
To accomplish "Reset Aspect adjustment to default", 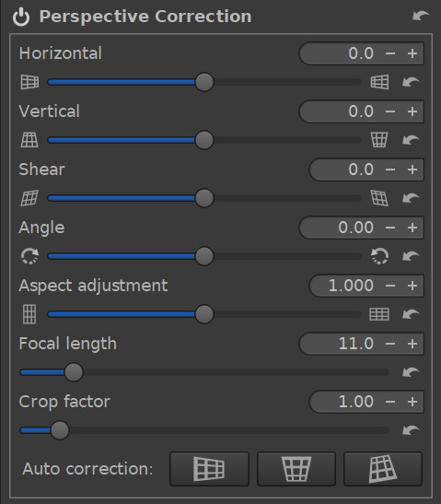I will pyautogui.click(x=411, y=314).
